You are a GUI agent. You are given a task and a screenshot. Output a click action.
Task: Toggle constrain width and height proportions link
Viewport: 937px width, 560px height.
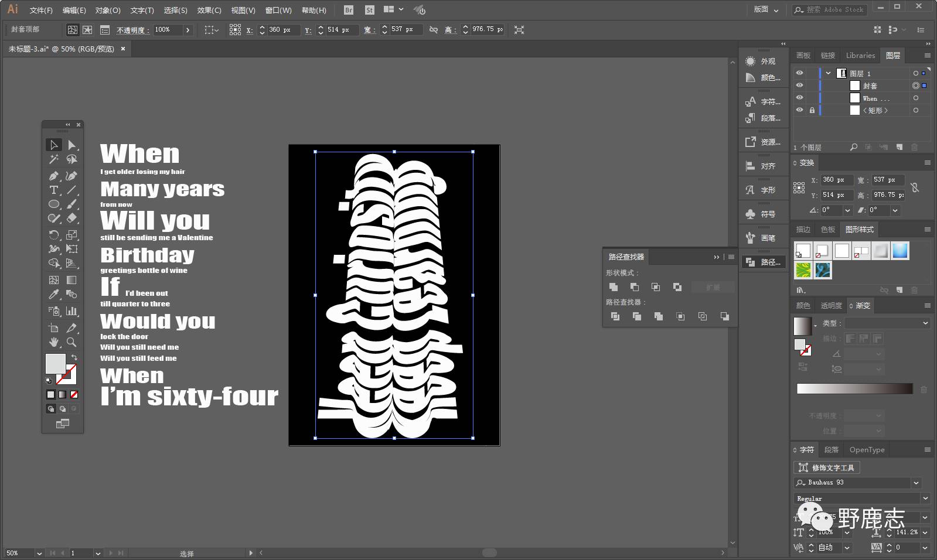point(434,29)
